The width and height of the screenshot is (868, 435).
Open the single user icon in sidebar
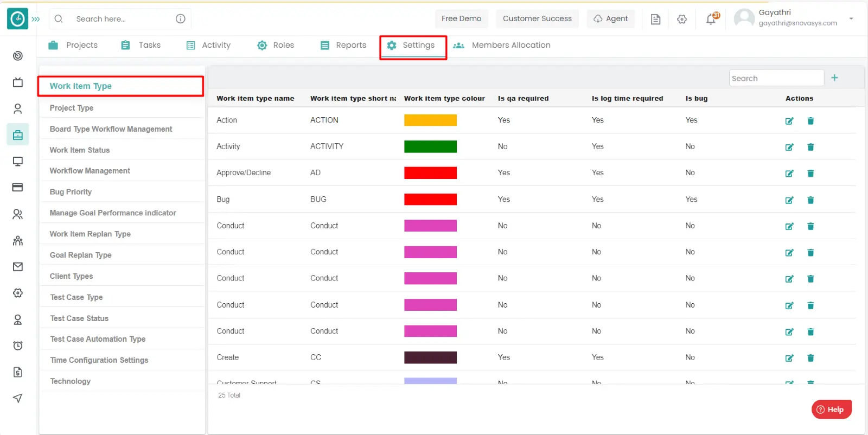tap(18, 109)
